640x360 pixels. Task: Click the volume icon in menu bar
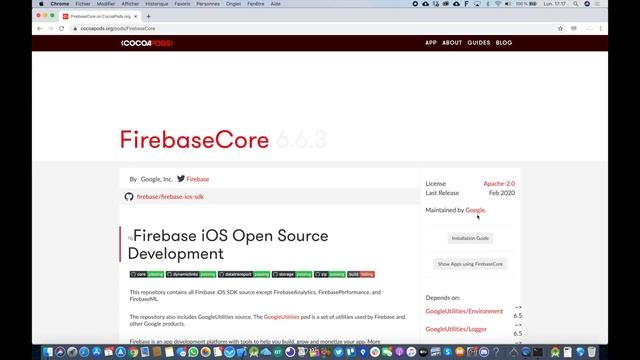coord(508,4)
